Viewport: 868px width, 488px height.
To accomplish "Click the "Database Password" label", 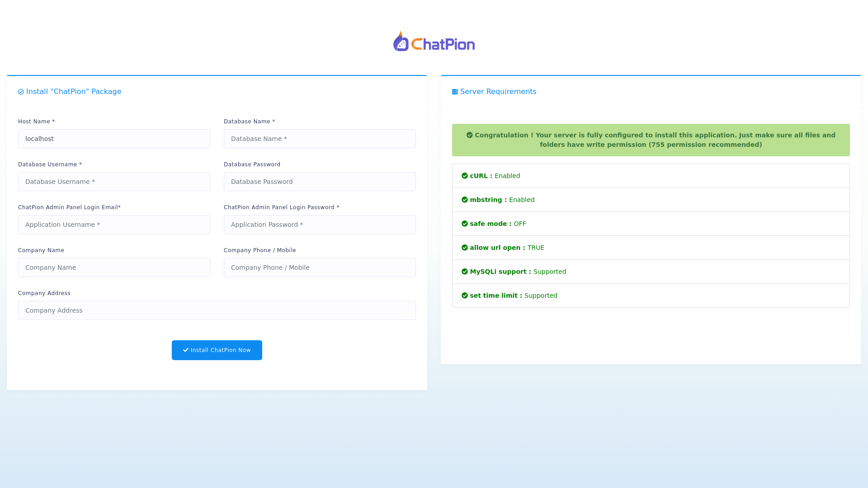I will pyautogui.click(x=252, y=164).
